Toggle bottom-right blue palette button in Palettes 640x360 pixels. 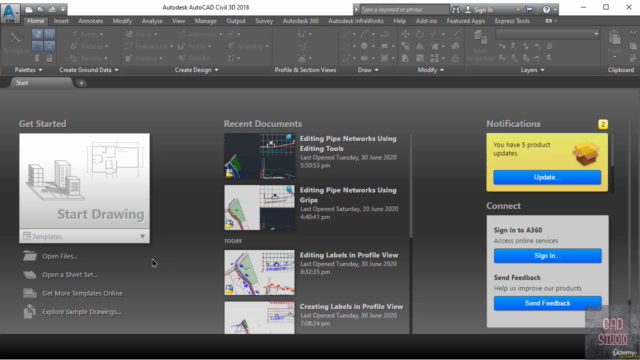(x=49, y=46)
